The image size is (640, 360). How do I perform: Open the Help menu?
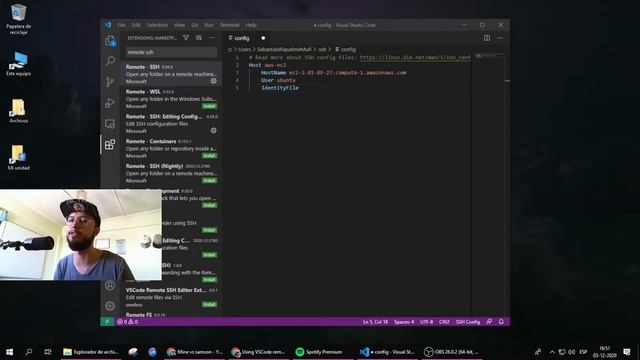tap(251, 25)
